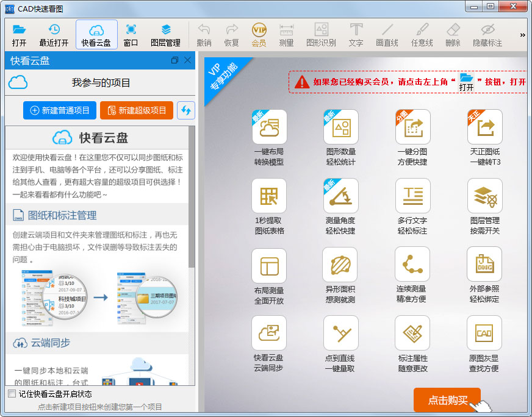Open 布局测量全面开放 feature icon
This screenshot has width=532, height=417.
pyautogui.click(x=269, y=266)
